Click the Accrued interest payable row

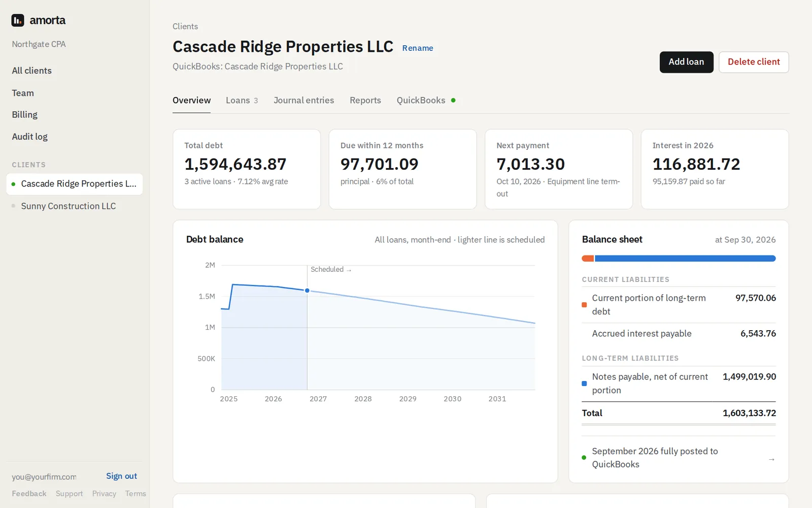(679, 334)
